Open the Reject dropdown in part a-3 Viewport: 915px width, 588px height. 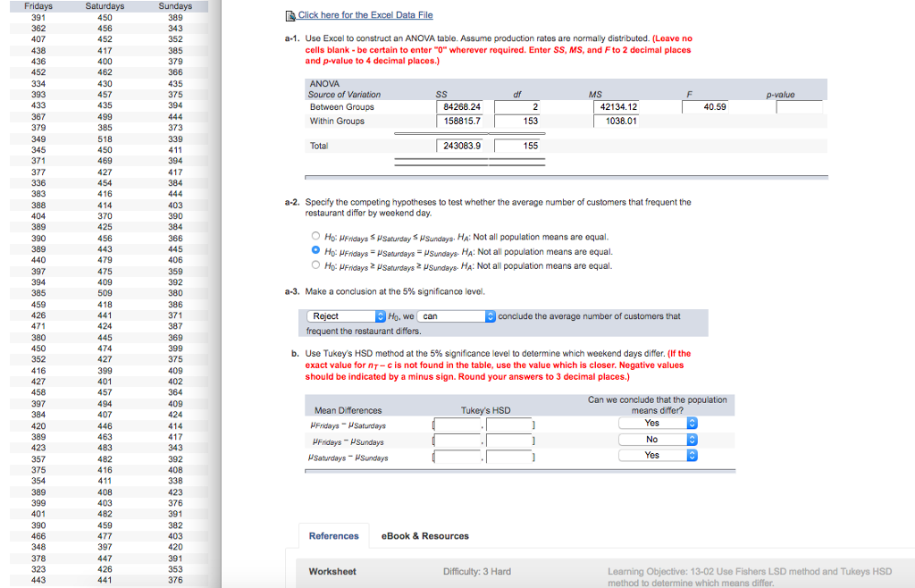point(348,315)
